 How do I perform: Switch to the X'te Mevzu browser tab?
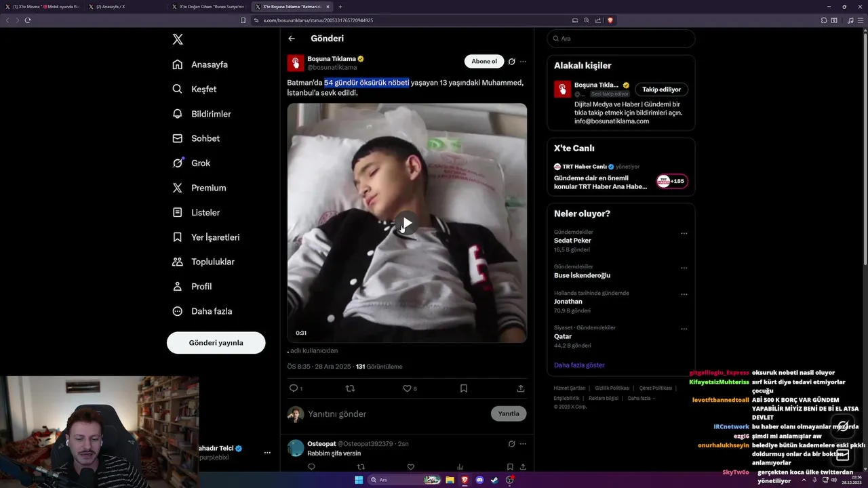click(42, 7)
